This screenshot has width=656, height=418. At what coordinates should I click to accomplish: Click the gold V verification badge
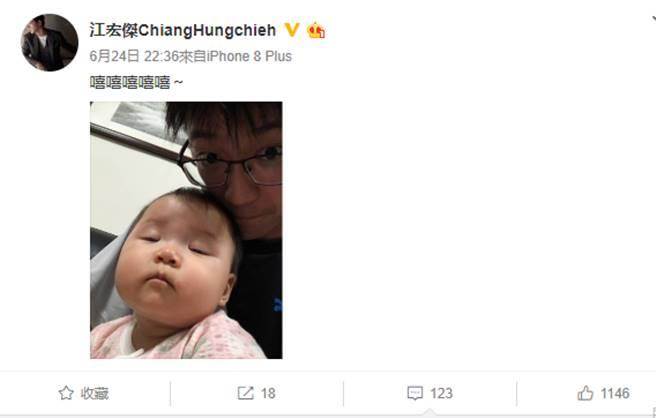(x=292, y=30)
